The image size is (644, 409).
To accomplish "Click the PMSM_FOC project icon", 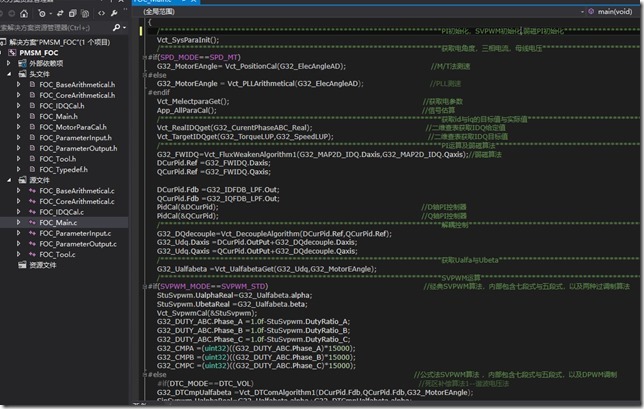I will tap(12, 53).
